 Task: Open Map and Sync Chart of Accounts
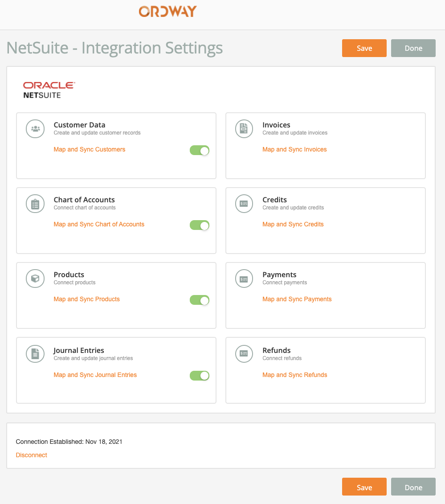point(99,224)
